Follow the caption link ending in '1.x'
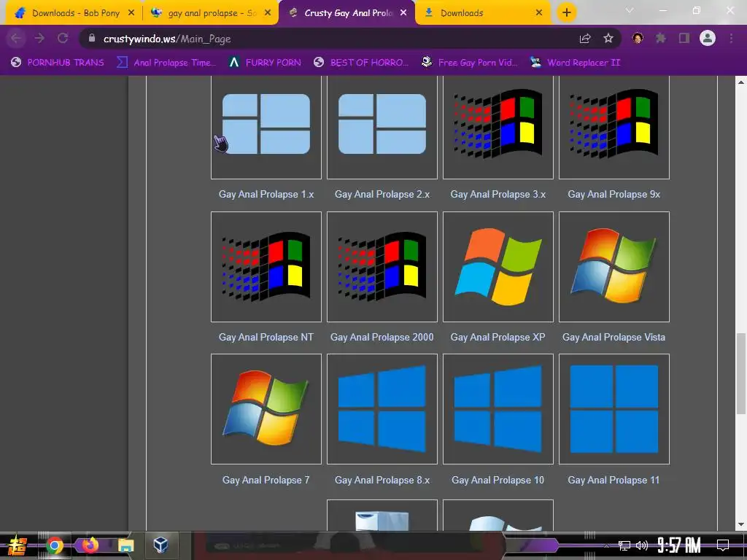The width and height of the screenshot is (747, 560). (266, 194)
